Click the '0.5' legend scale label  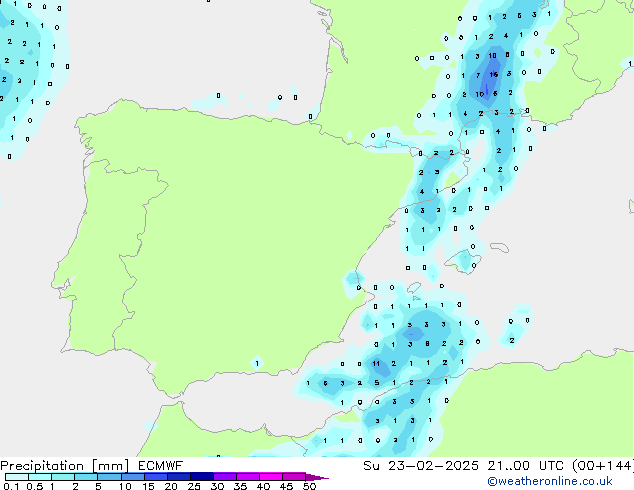(35, 486)
